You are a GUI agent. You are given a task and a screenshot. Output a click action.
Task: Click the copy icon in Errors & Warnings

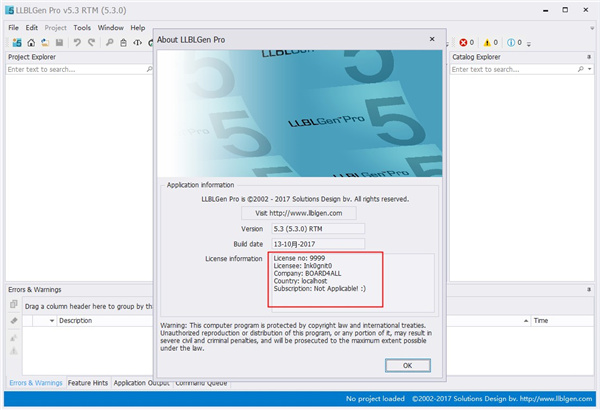(x=14, y=304)
